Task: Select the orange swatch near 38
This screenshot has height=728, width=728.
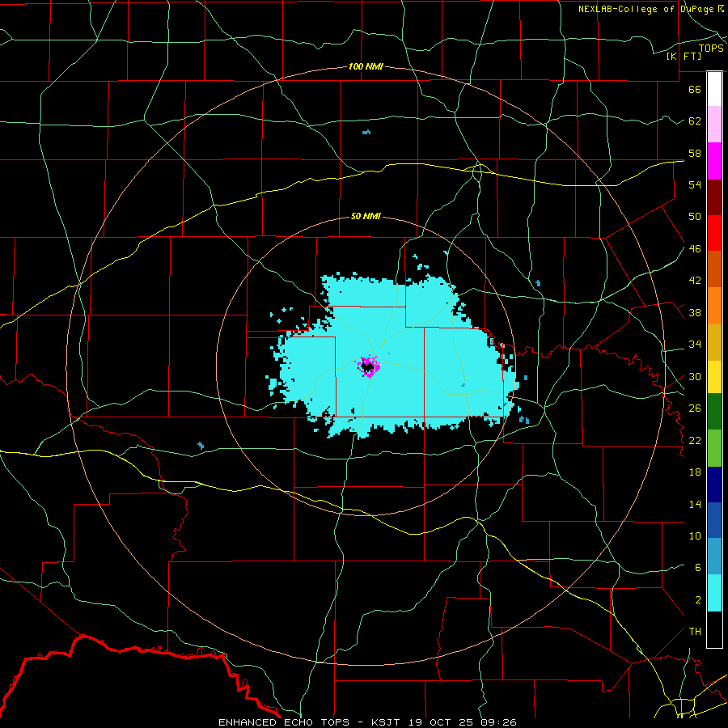Action: (x=714, y=306)
